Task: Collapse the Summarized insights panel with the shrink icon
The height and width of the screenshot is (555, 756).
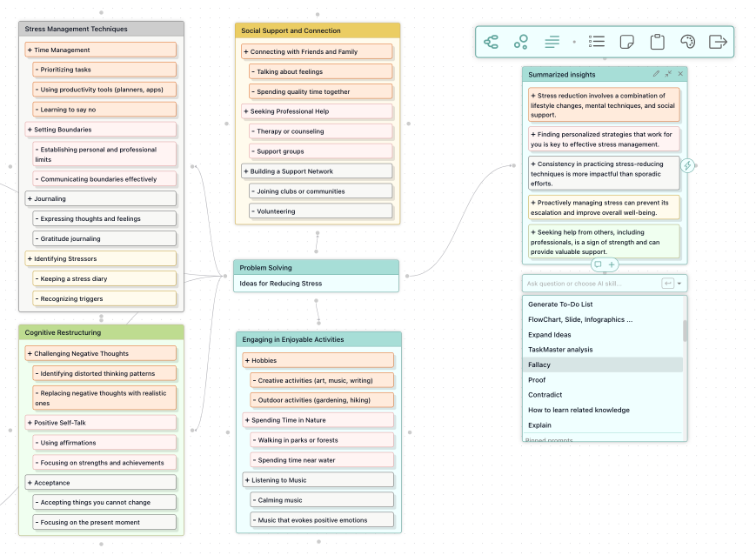Action: (x=668, y=73)
